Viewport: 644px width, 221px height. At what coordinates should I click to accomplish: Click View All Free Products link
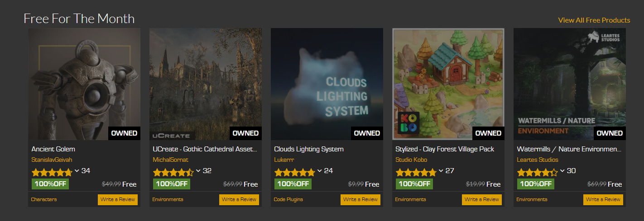click(594, 20)
